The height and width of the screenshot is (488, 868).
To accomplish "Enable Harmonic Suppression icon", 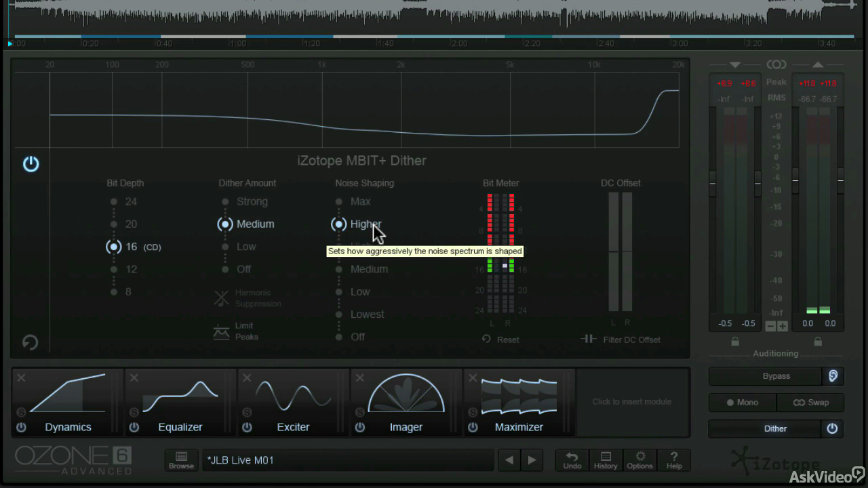I will click(222, 298).
